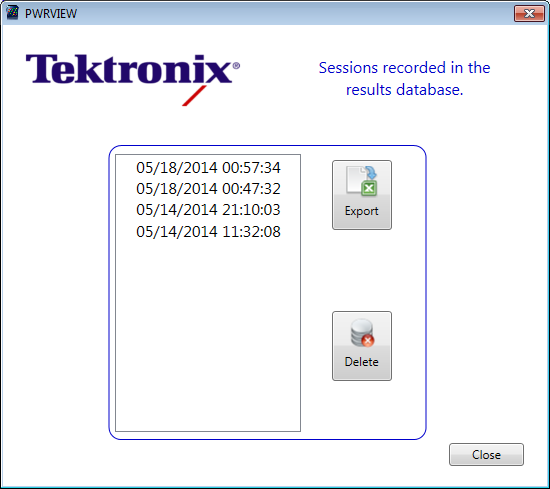Click the Export to spreadsheet icon

pos(362,181)
